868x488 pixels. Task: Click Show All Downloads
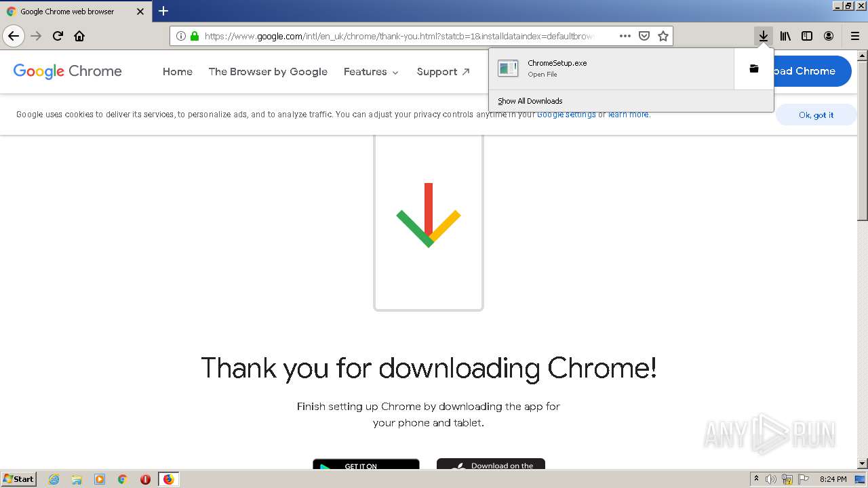[x=530, y=101]
